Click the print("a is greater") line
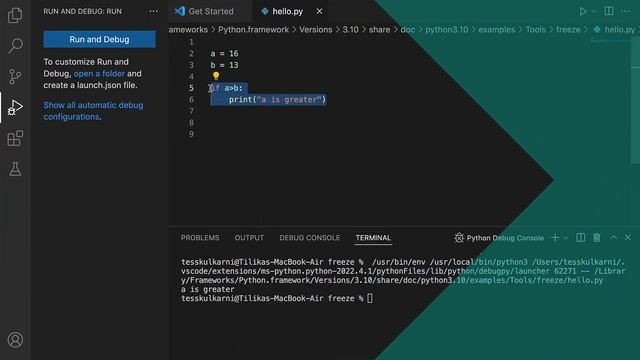The image size is (640, 360). pyautogui.click(x=277, y=100)
